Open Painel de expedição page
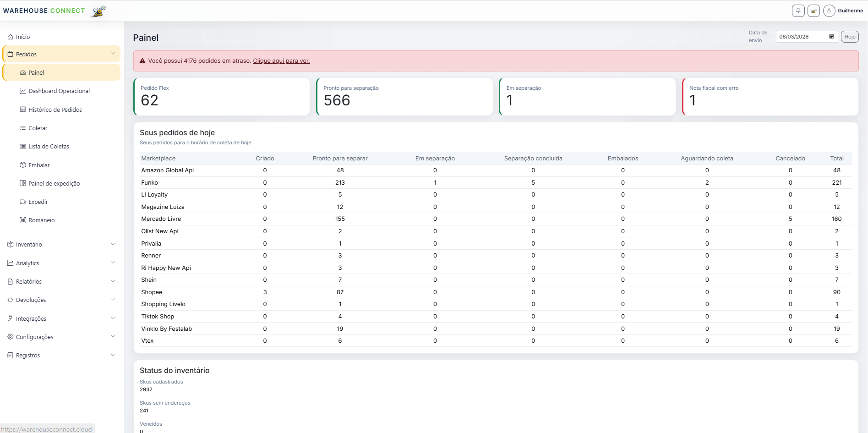The image size is (868, 433). tap(54, 184)
